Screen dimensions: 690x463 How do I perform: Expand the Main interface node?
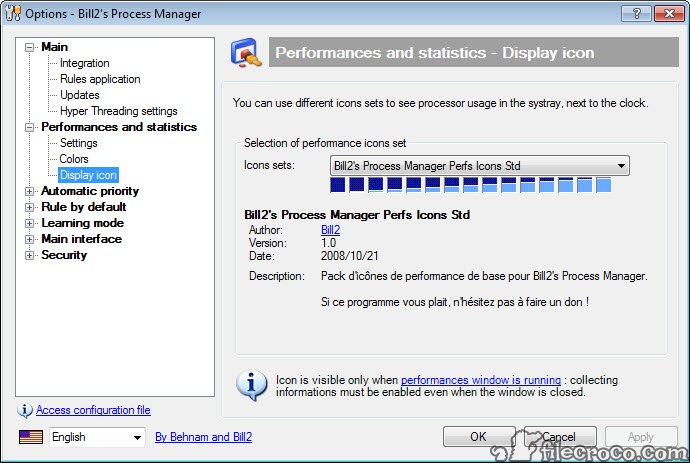(29, 239)
